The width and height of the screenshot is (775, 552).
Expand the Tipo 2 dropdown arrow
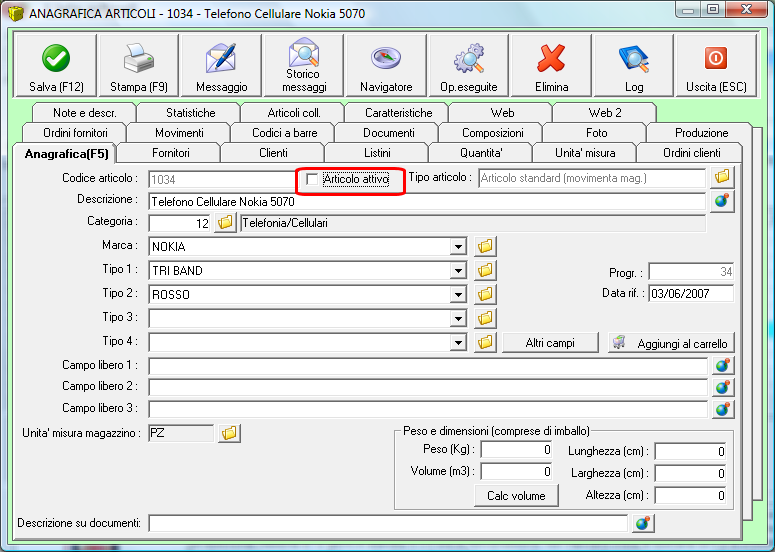458,295
